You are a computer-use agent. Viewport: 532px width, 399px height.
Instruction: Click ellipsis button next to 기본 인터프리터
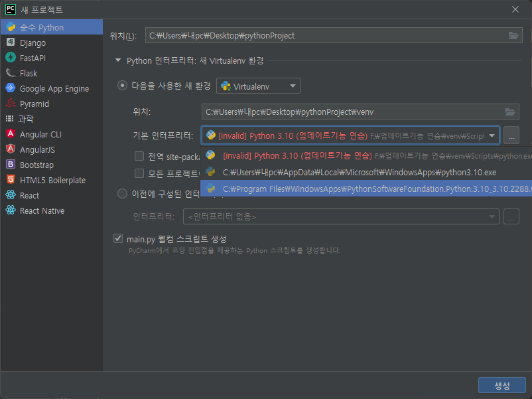pyautogui.click(x=511, y=135)
